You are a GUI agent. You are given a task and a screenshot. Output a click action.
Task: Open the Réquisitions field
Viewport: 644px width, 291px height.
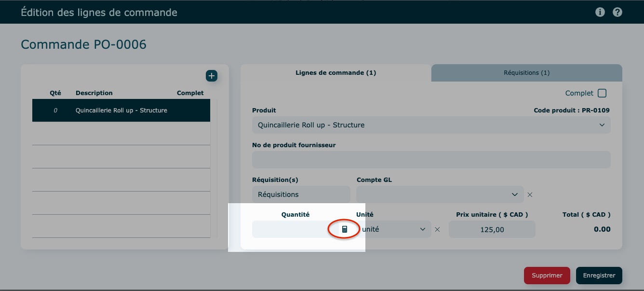click(x=301, y=194)
